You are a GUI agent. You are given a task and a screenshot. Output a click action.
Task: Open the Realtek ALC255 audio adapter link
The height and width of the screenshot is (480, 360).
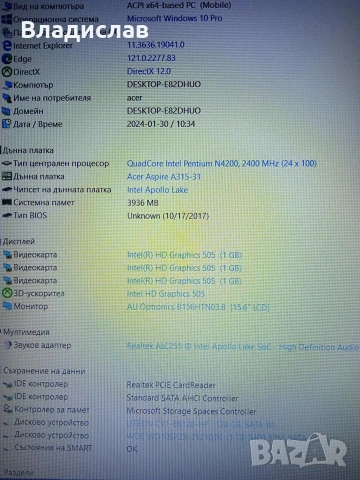click(x=243, y=347)
